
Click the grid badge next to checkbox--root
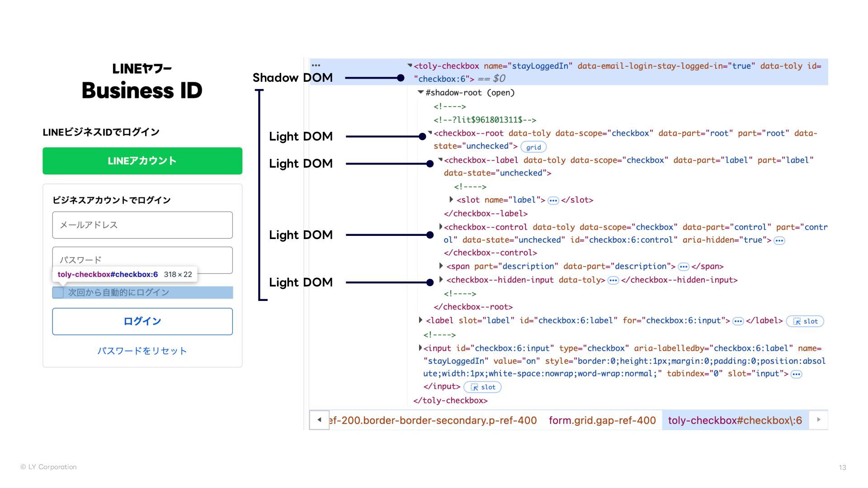coord(533,147)
